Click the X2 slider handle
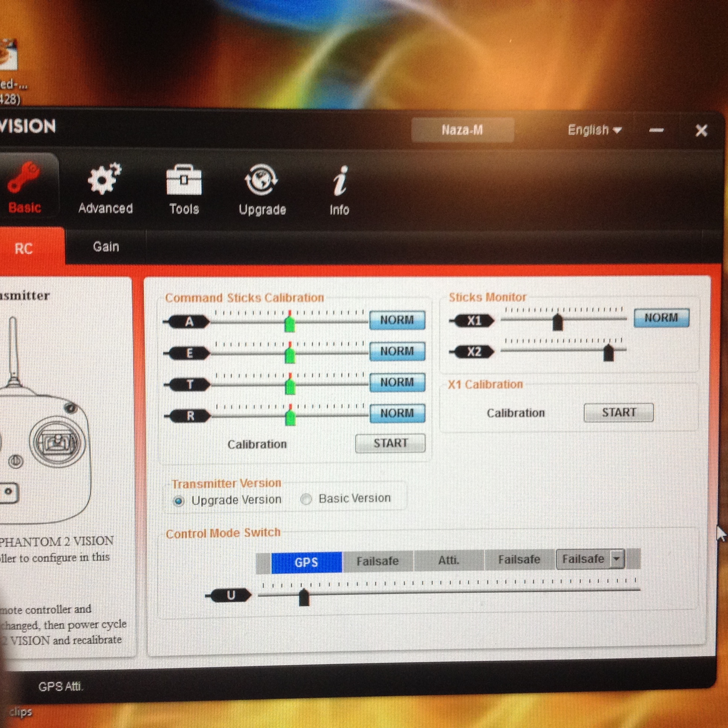The width and height of the screenshot is (728, 728). click(608, 353)
